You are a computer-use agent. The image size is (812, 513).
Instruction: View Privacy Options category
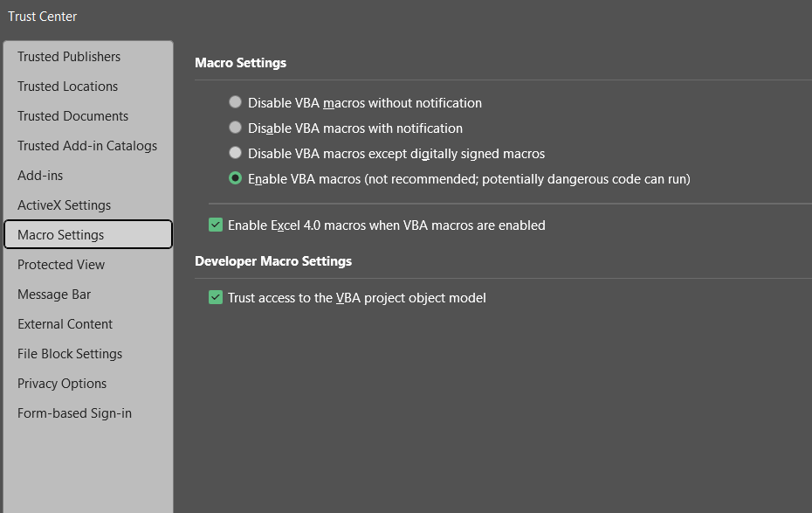tap(62, 384)
